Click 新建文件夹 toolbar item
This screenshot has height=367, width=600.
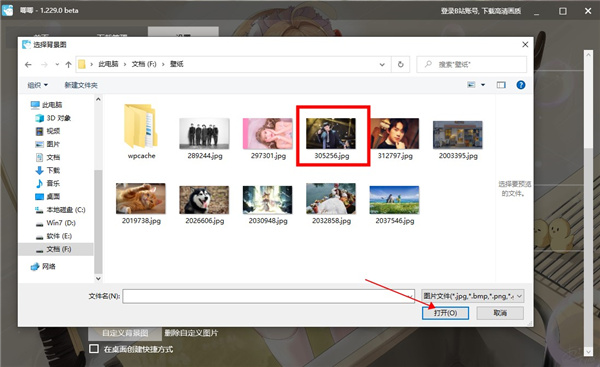[81, 85]
